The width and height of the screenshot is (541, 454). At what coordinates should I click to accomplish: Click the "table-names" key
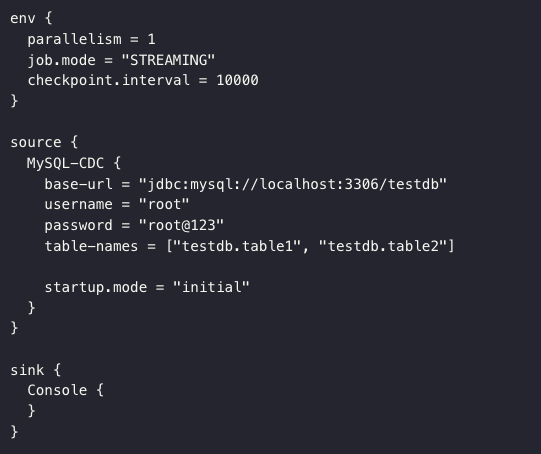click(91, 246)
